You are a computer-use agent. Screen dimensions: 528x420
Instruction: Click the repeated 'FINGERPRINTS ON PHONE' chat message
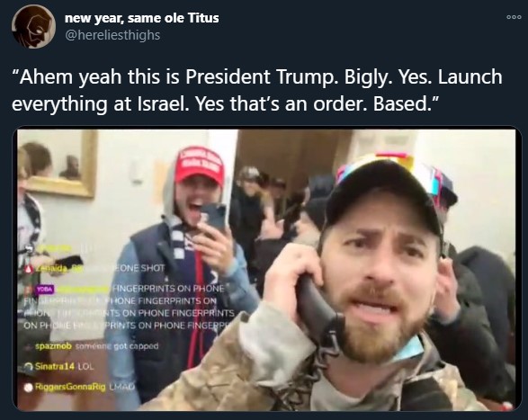pos(130,307)
